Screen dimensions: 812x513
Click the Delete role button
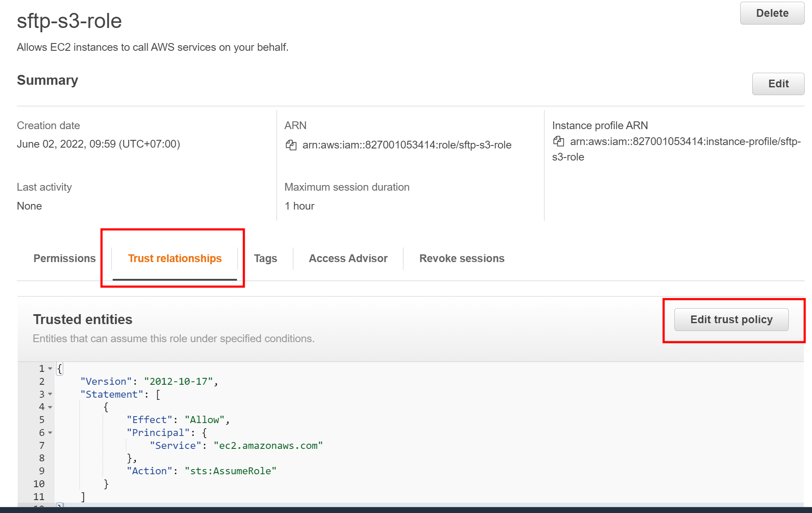pyautogui.click(x=772, y=13)
